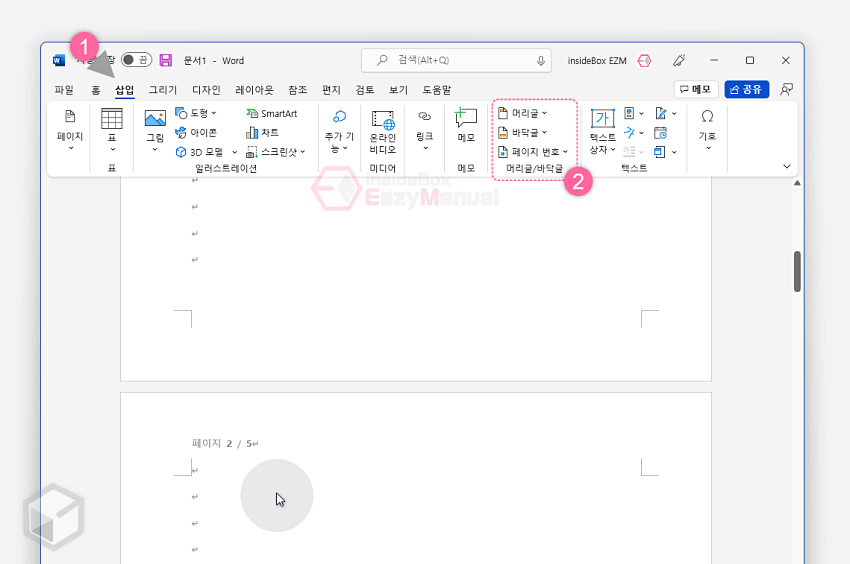Open the insideBox EZM account avatar
Image resolution: width=850 pixels, height=564 pixels.
click(x=644, y=61)
